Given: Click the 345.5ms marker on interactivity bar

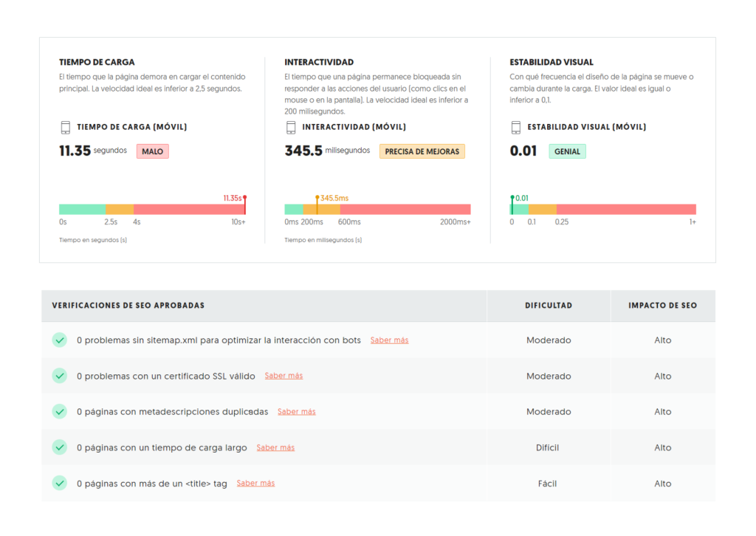Looking at the screenshot, I should click(317, 205).
